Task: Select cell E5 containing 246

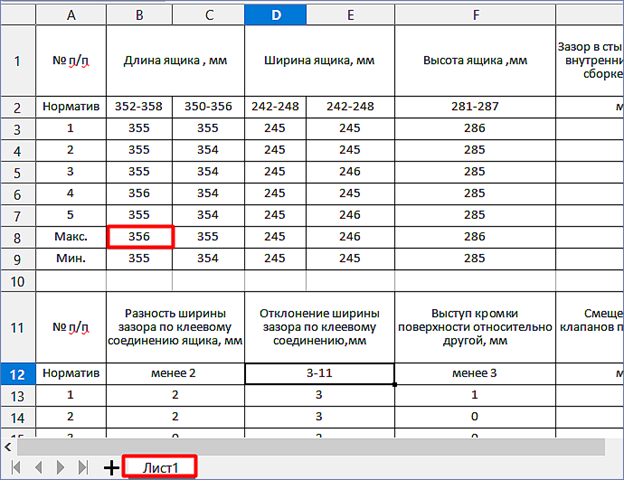Action: pyautogui.click(x=350, y=172)
